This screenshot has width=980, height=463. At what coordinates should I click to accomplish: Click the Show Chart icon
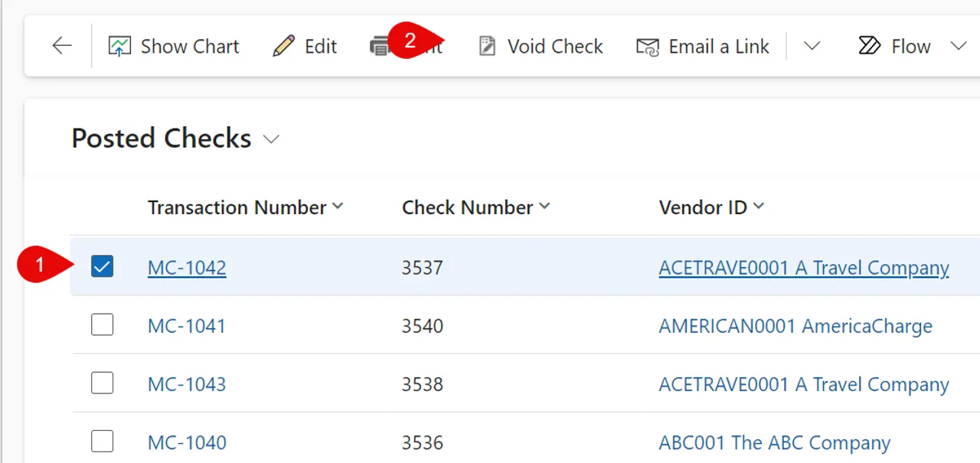[119, 47]
